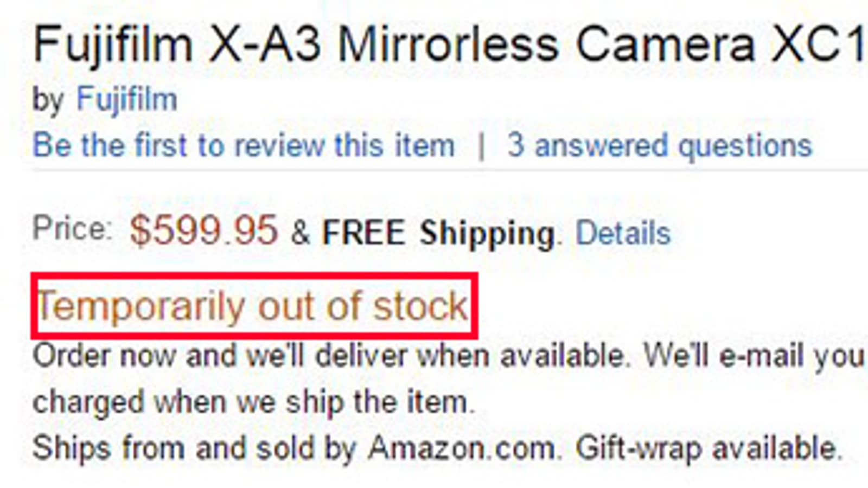Click the ampersand before FREE Shipping

pos(300,233)
